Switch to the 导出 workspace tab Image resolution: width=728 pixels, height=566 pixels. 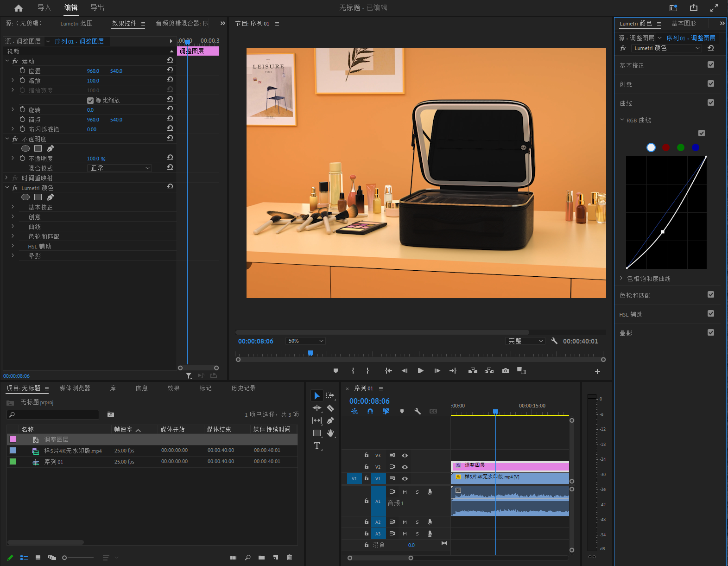point(97,8)
